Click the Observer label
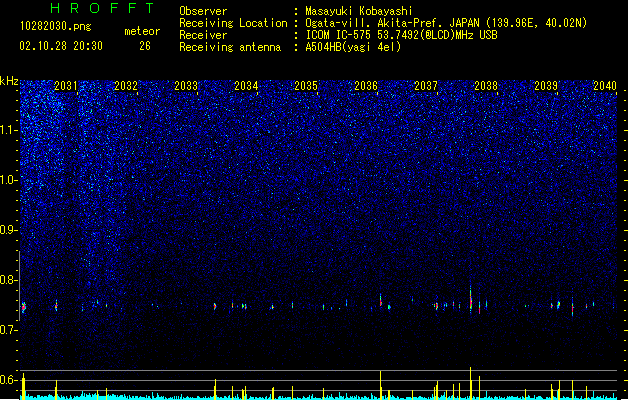Screen dimensions: 629x400 click(203, 11)
